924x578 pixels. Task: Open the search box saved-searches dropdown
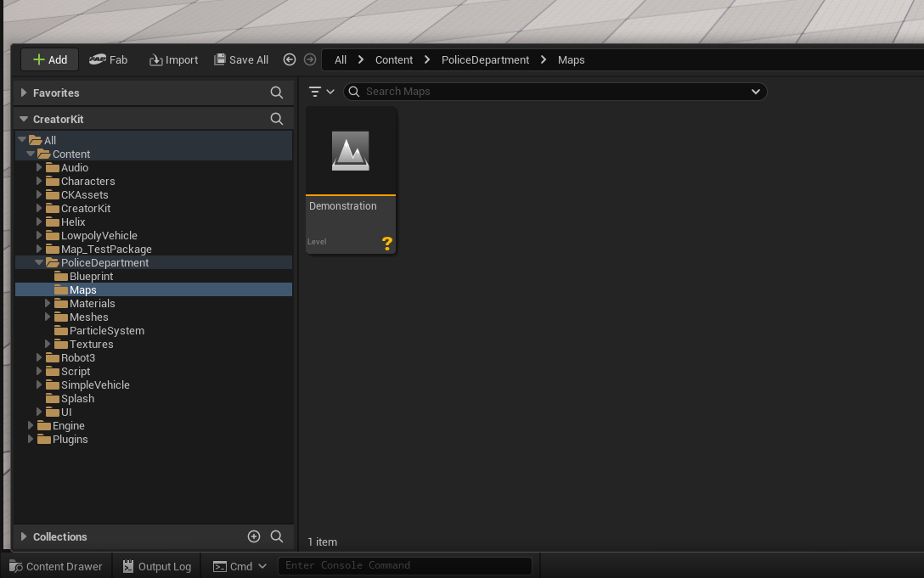click(755, 92)
